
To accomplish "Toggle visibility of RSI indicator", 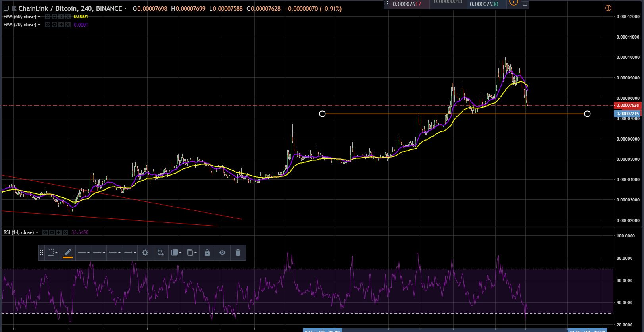I will point(46,232).
